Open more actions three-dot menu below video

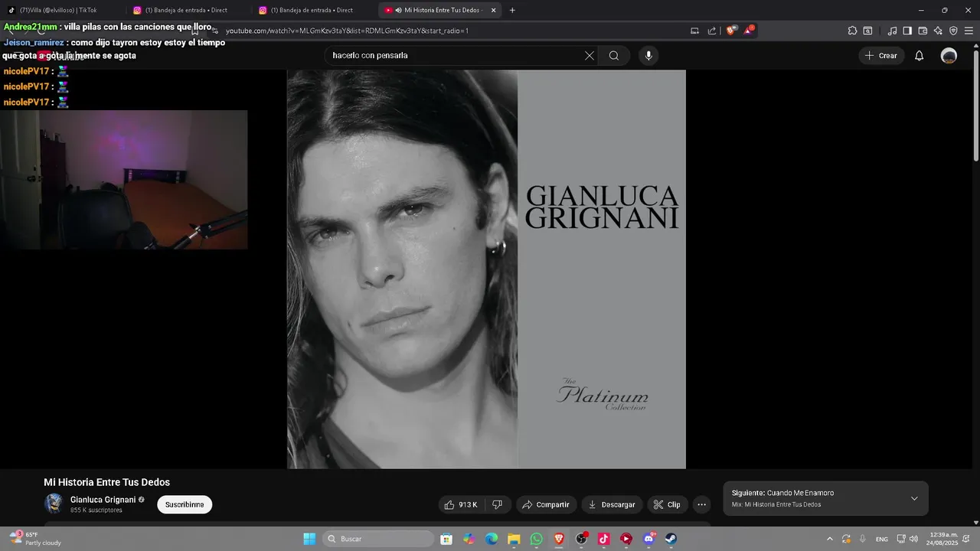[701, 504]
